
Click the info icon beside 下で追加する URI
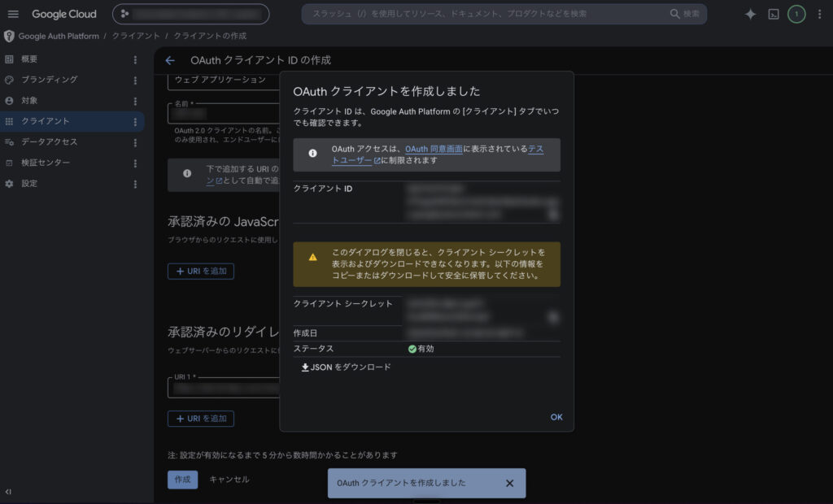tap(187, 173)
